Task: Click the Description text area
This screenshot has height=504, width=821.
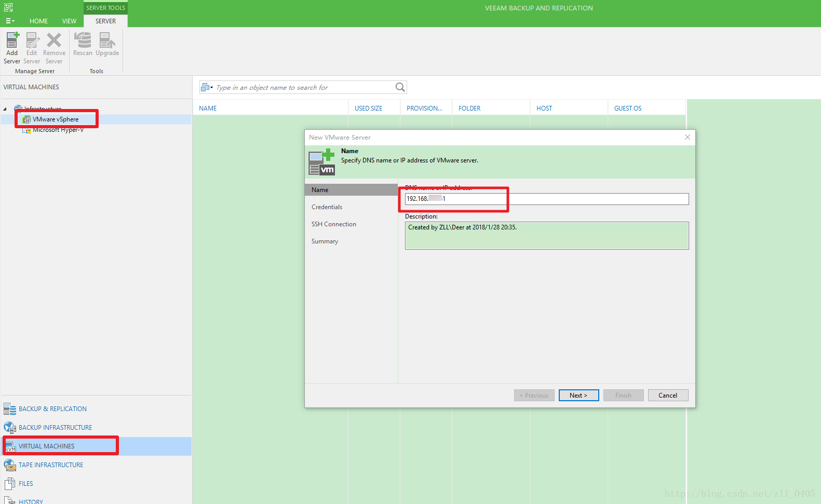Action: point(547,236)
